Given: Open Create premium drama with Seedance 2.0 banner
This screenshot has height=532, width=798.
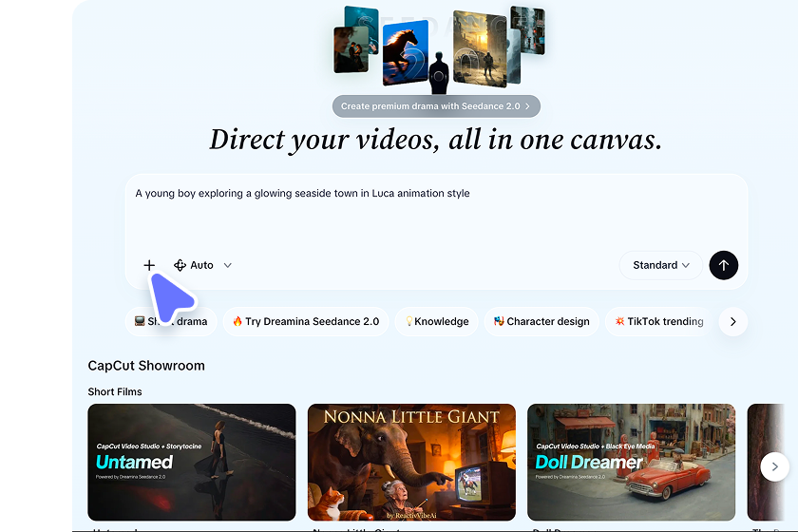Looking at the screenshot, I should tap(436, 106).
